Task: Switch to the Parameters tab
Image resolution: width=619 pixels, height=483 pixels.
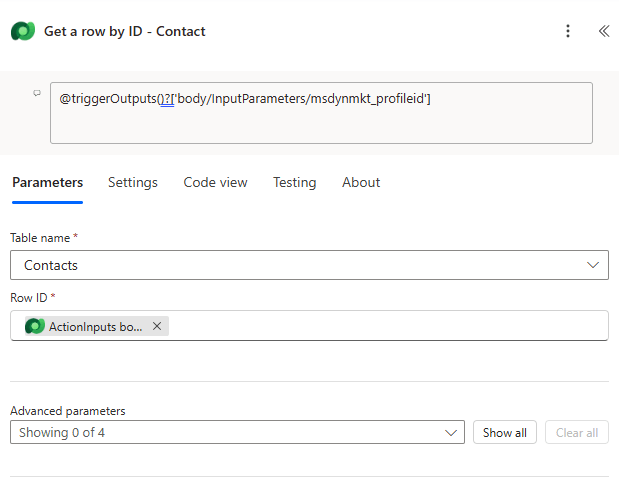Action: 47,182
